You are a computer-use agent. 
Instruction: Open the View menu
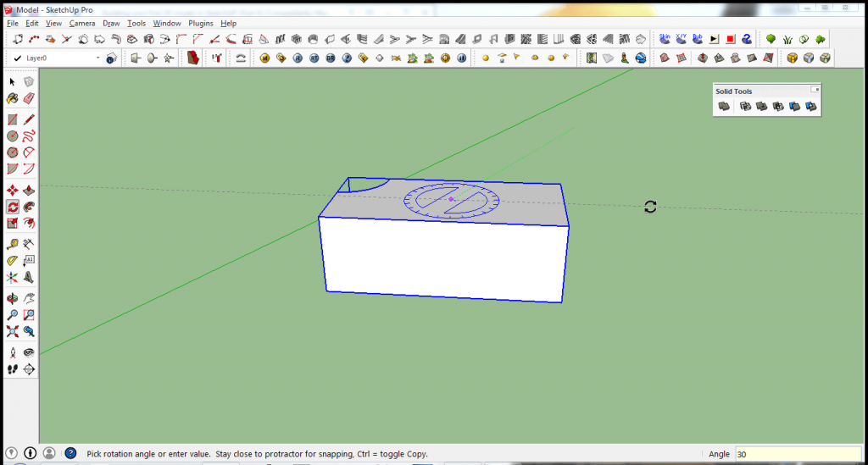click(53, 23)
